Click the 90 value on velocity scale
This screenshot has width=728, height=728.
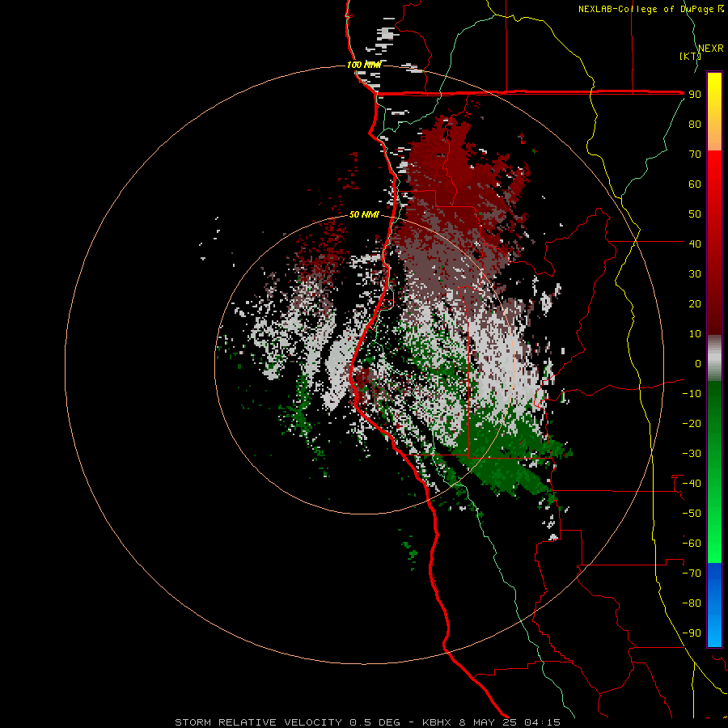click(x=695, y=95)
